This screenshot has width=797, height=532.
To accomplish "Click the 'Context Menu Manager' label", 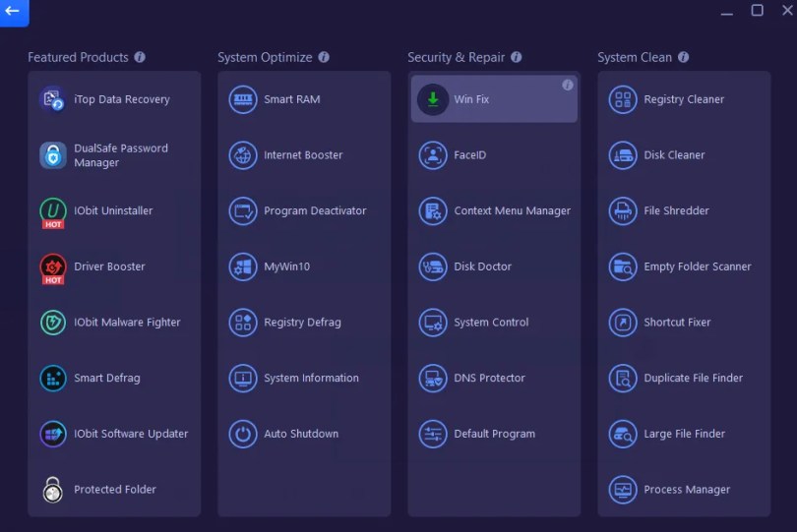I will pos(512,210).
